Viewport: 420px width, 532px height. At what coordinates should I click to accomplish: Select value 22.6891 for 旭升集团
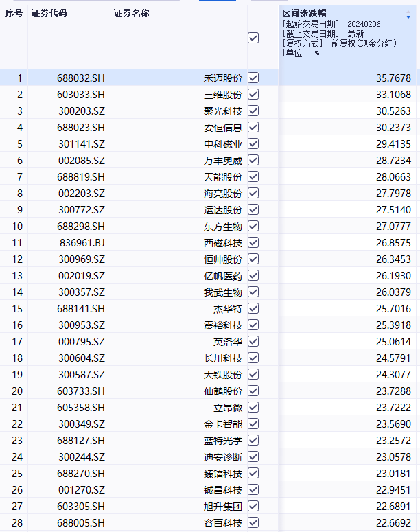(x=393, y=506)
